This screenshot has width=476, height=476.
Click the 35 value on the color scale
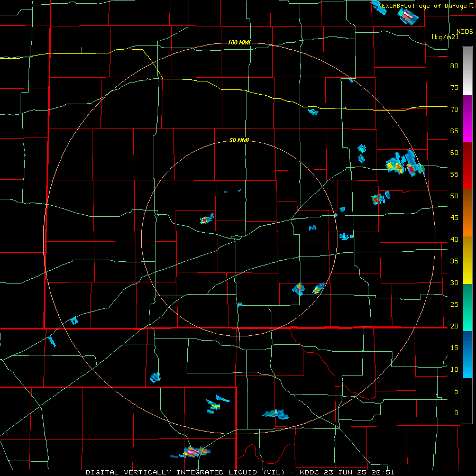point(454,261)
